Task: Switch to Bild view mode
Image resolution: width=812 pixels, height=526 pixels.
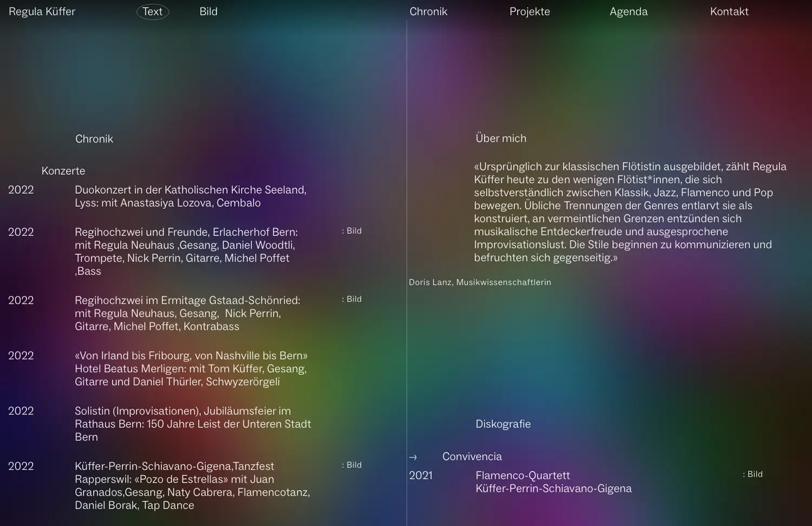Action: [x=208, y=11]
